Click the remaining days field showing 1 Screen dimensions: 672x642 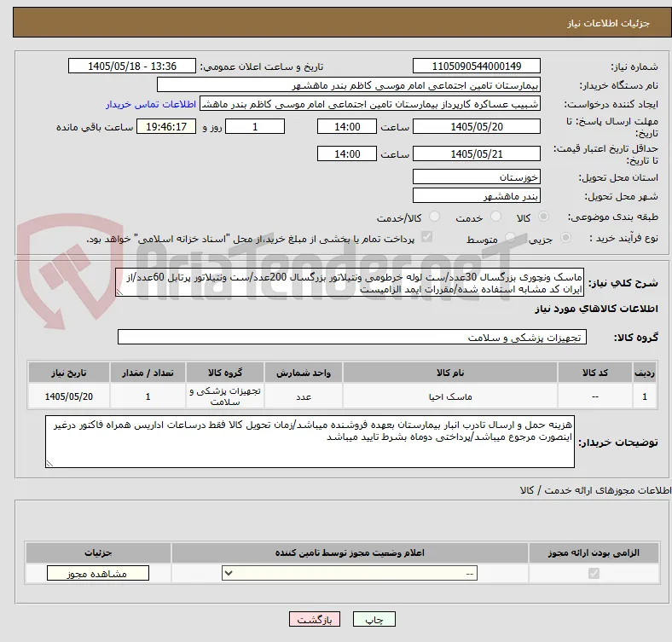point(255,127)
